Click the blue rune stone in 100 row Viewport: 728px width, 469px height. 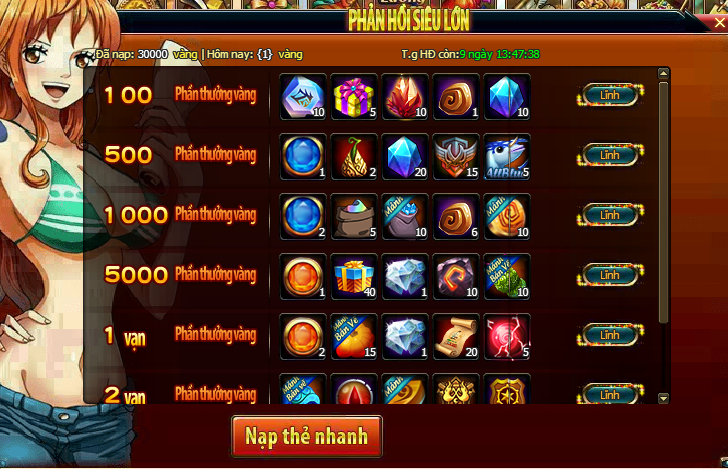[303, 97]
